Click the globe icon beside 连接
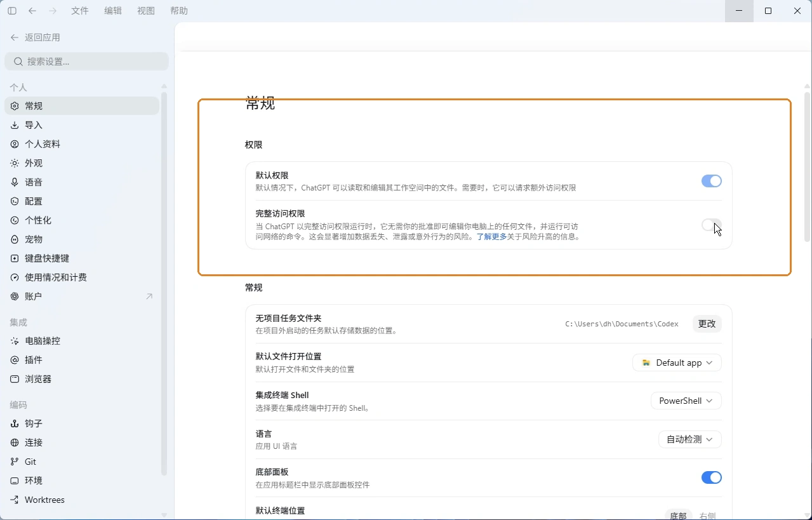The width and height of the screenshot is (812, 520). click(x=15, y=443)
